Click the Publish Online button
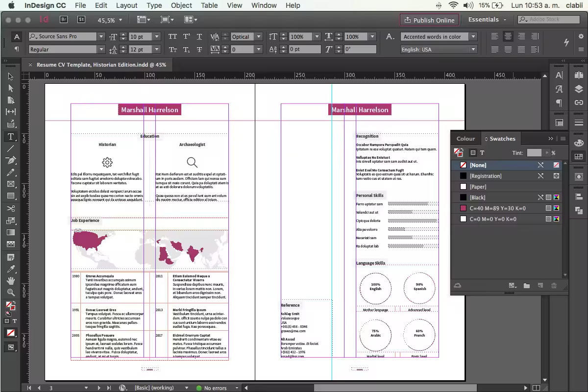Viewport: 588px width, 392px height. (x=429, y=20)
